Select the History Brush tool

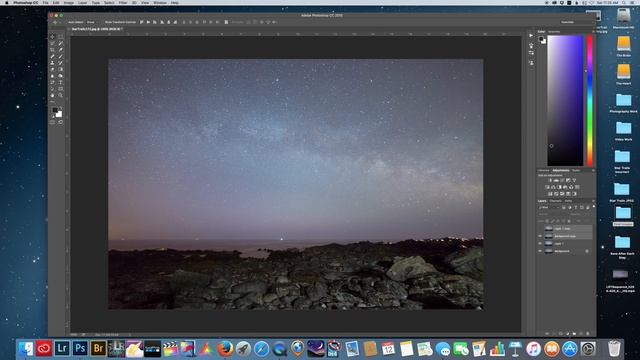pyautogui.click(x=61, y=63)
